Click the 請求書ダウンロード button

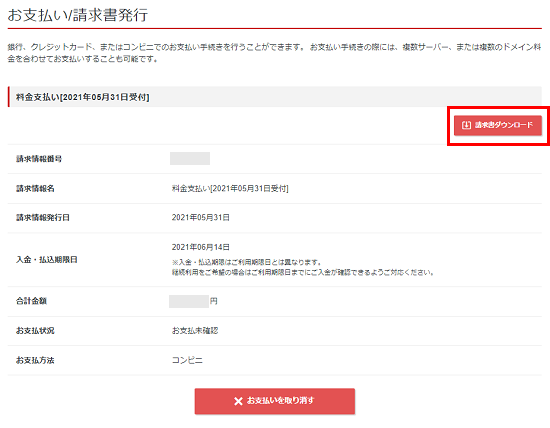tap(498, 125)
